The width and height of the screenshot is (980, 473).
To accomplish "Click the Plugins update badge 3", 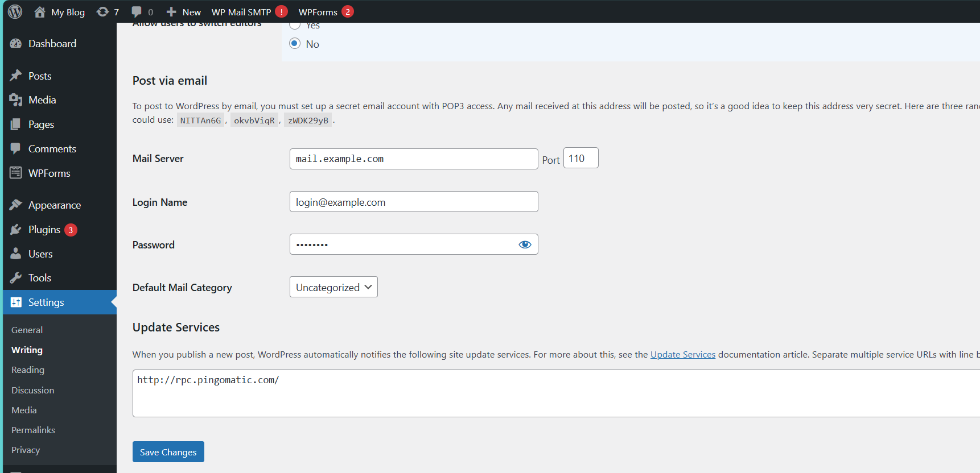I will [71, 230].
